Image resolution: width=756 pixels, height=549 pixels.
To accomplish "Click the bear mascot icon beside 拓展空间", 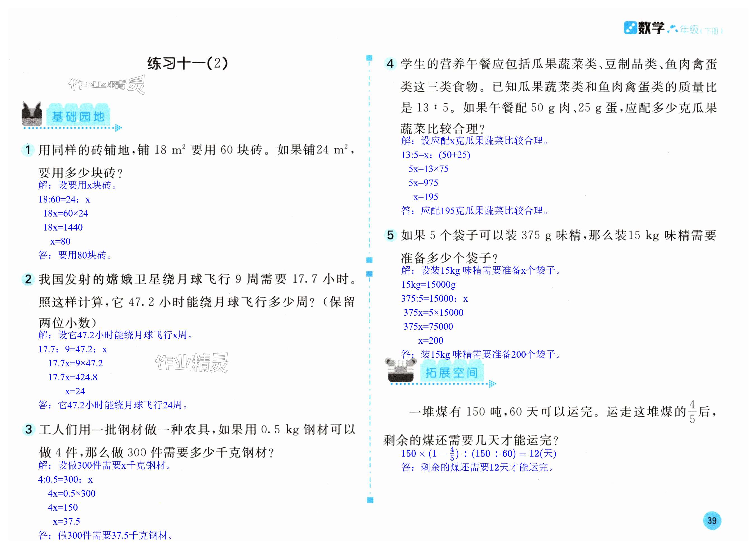I will click(401, 370).
